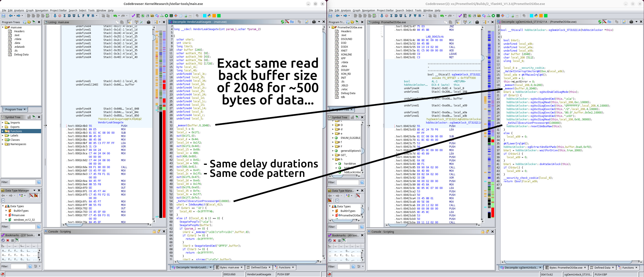Save program in main.exe window toolbar

3,16
